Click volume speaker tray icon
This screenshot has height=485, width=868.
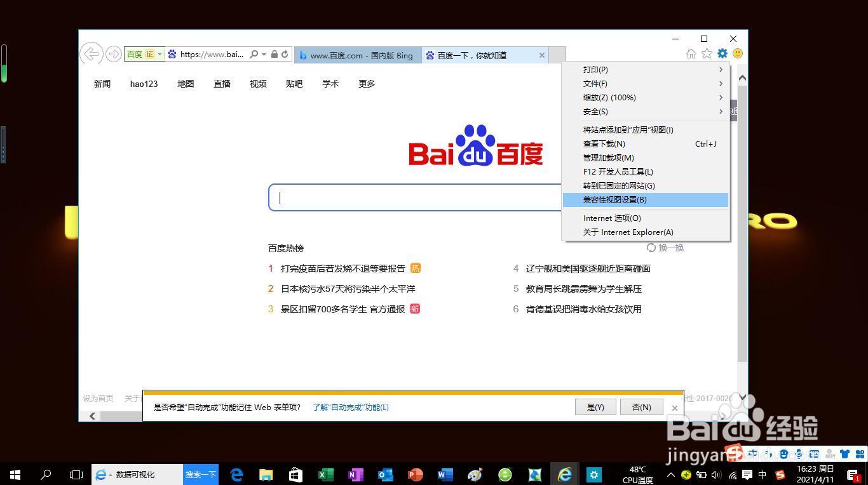717,474
